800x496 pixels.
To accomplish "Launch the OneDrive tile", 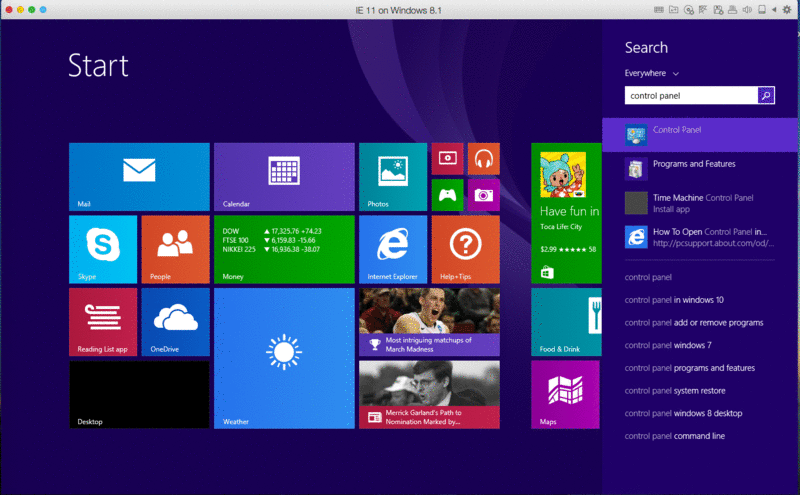I will (175, 322).
